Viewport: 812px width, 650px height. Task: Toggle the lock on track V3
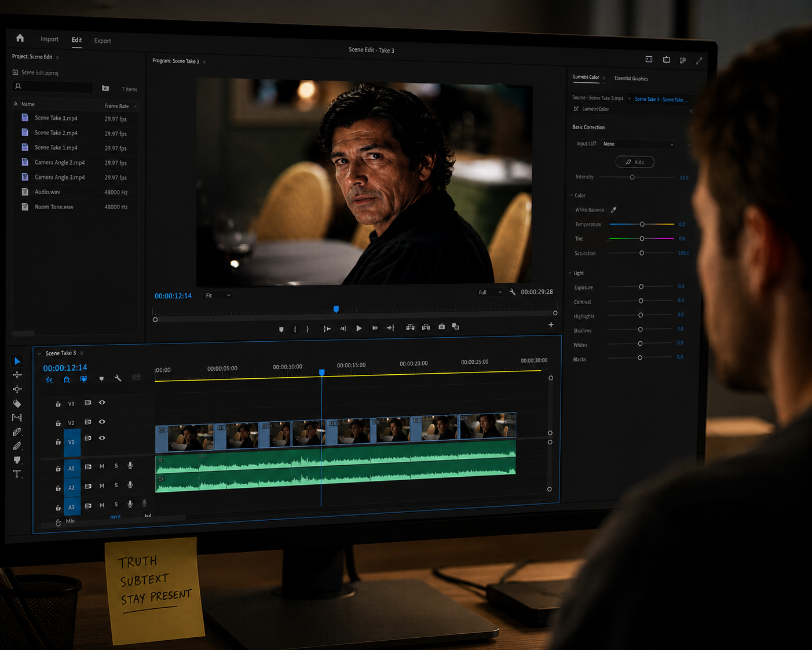point(58,404)
